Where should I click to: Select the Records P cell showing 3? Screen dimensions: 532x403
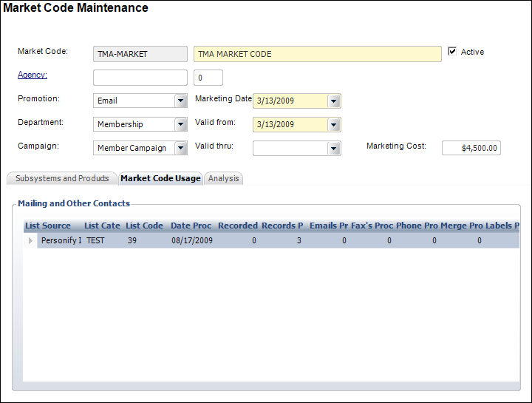(x=282, y=241)
